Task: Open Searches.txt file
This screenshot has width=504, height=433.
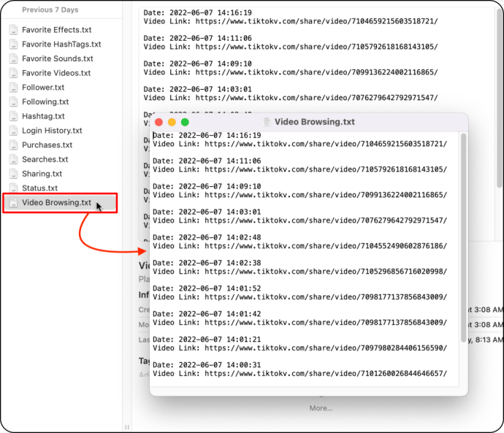Action: tap(45, 159)
